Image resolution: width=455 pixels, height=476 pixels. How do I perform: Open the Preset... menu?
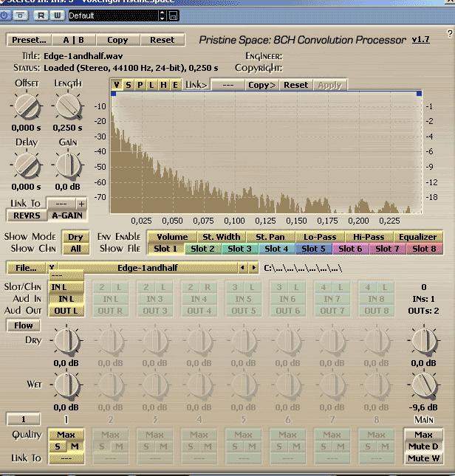click(x=29, y=40)
